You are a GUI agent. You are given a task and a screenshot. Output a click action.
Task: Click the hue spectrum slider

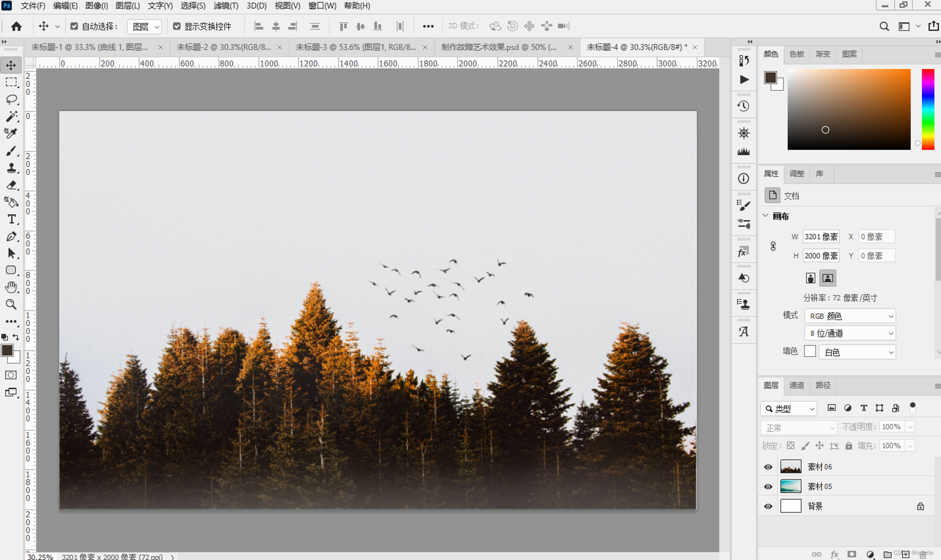coord(928,109)
